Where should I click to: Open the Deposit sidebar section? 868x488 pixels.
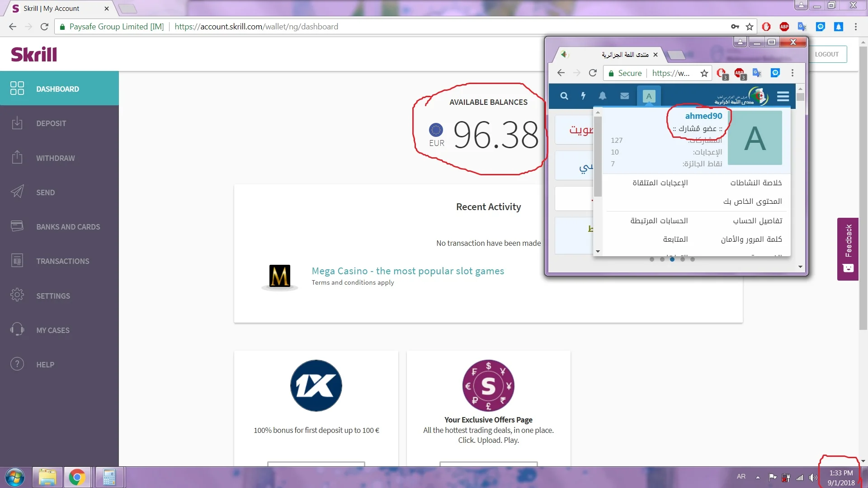coord(51,123)
